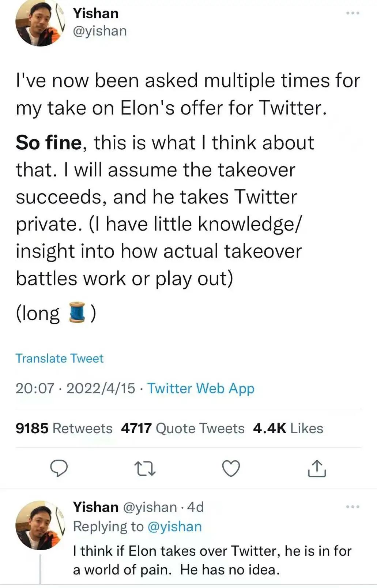The height and width of the screenshot is (588, 377).
Task: View the 9185 Retweets list
Action: 64,428
